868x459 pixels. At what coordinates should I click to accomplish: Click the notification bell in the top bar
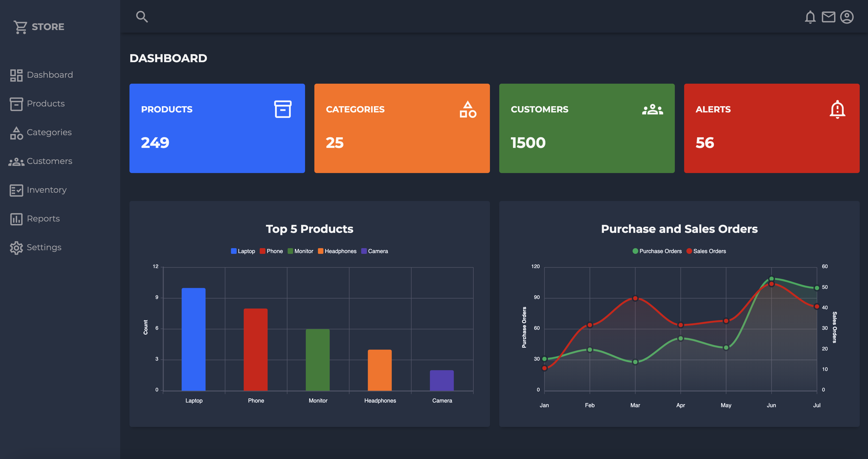[x=811, y=17]
